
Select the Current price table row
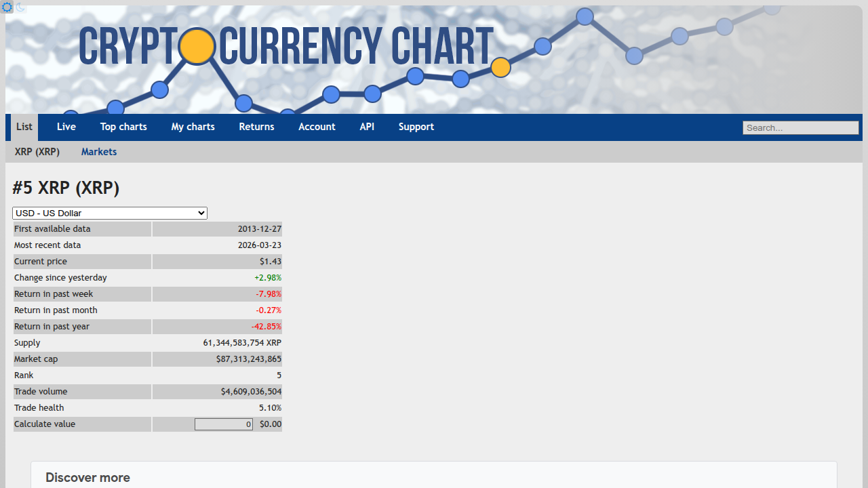tap(147, 261)
